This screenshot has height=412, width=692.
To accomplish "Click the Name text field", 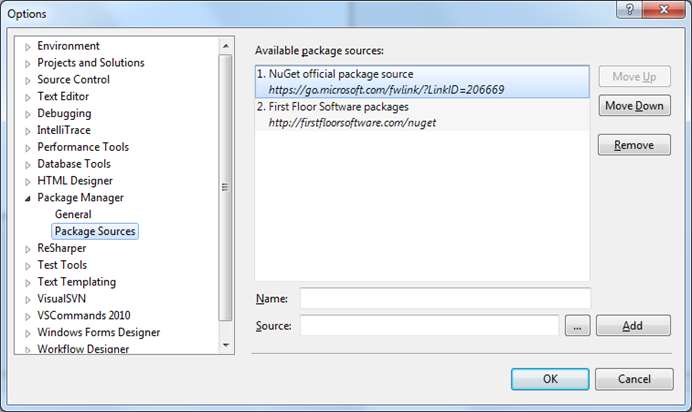I will click(445, 298).
